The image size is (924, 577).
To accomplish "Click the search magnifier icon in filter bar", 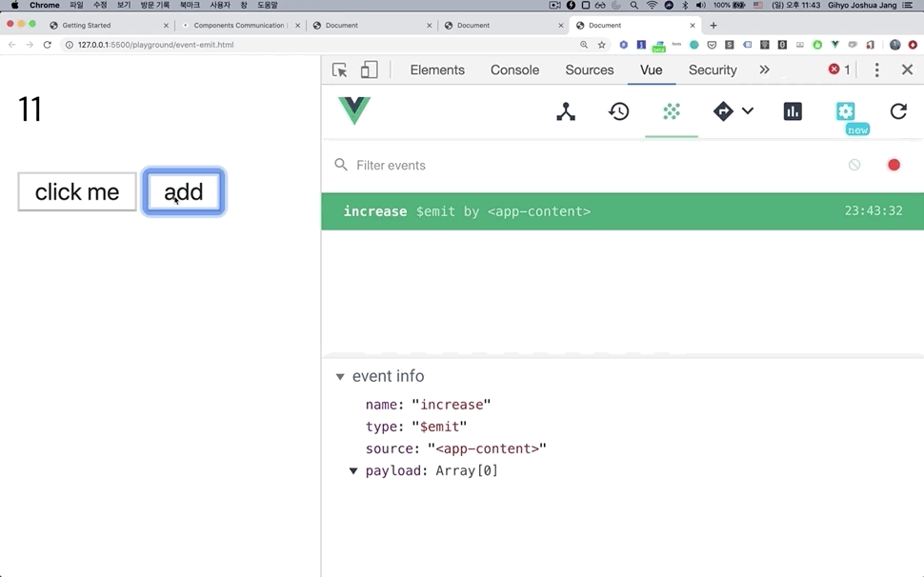I will tap(341, 165).
